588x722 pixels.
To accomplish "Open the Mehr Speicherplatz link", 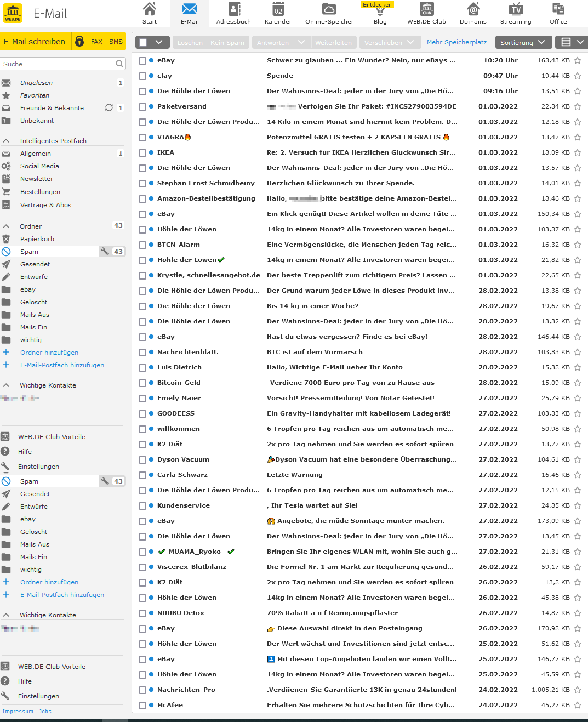I will (456, 42).
